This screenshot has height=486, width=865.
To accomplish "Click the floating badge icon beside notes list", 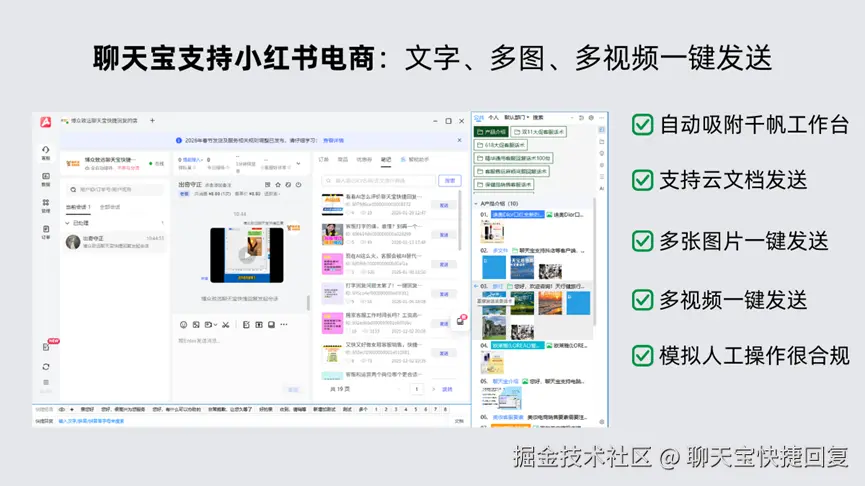I will coord(461,321).
